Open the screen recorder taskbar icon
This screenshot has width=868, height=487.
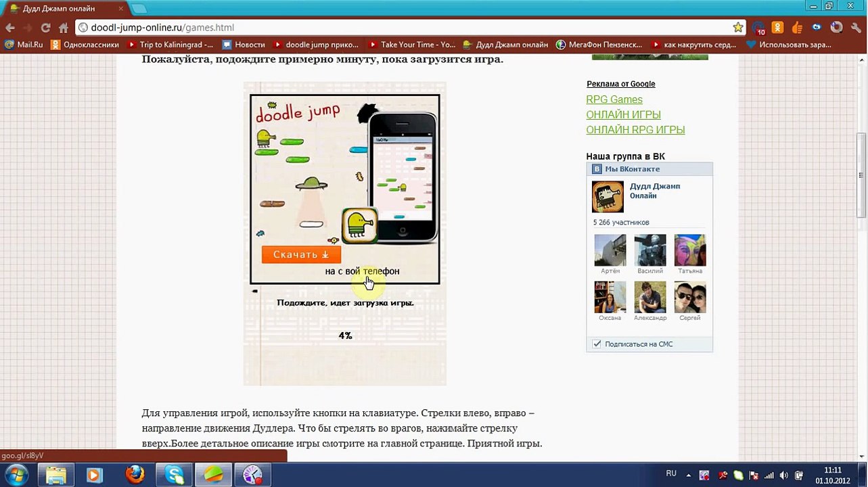pos(252,475)
